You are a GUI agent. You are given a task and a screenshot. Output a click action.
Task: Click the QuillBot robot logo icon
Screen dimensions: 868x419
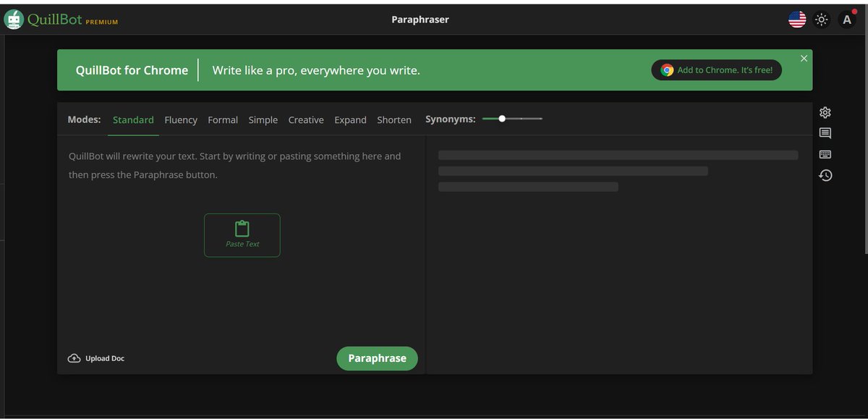[13, 20]
